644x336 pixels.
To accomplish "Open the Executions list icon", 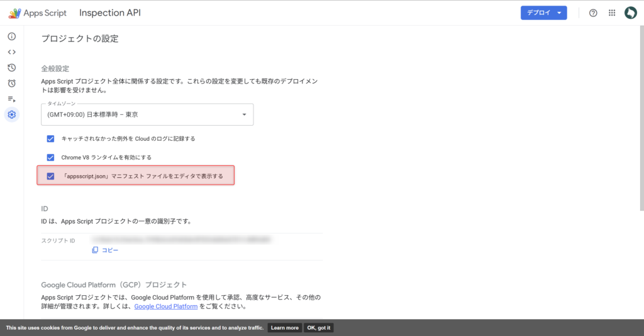I will pyautogui.click(x=11, y=99).
